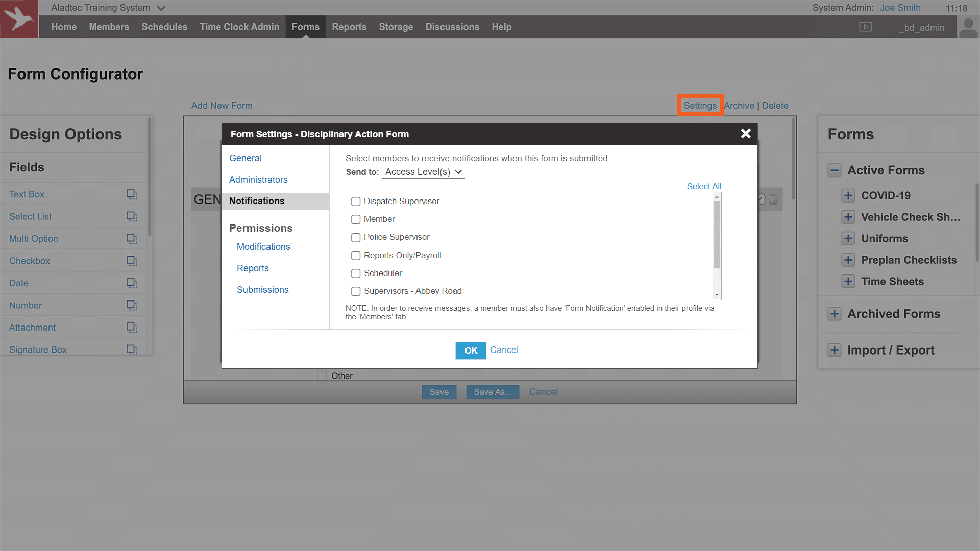Viewport: 980px width, 551px height.
Task: Click the Aladtec bird logo
Action: click(19, 19)
